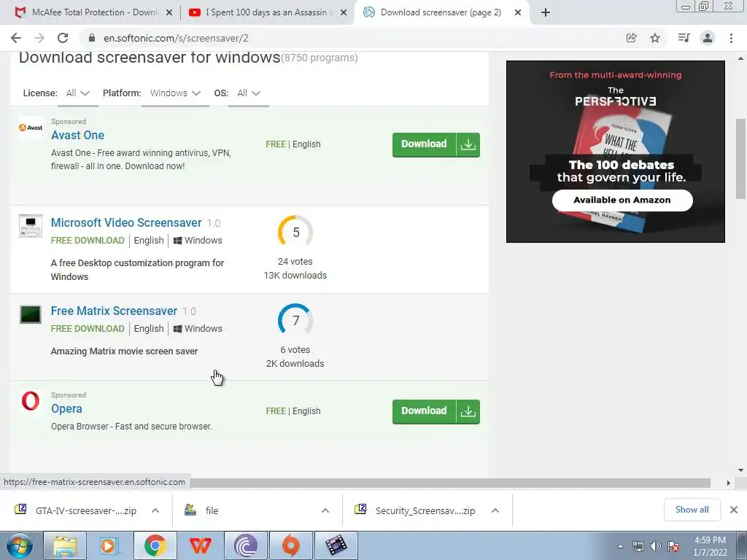Click download arrow icon beside Avast One

tap(468, 144)
